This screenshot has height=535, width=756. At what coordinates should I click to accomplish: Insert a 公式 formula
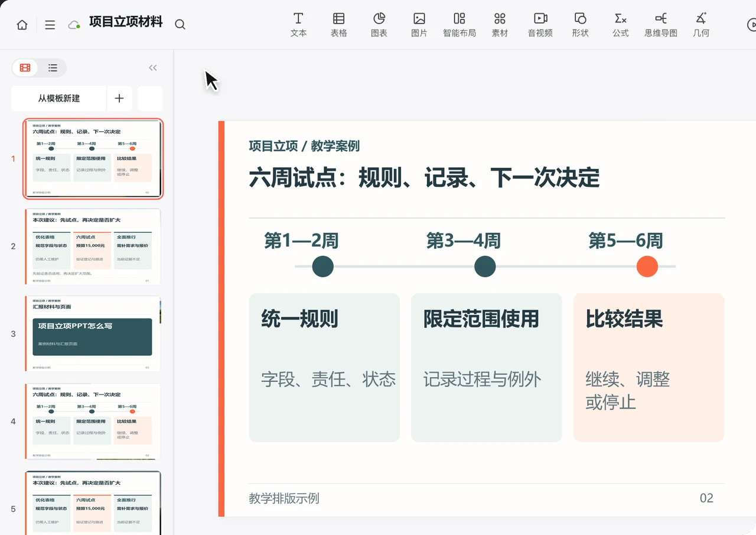point(621,25)
